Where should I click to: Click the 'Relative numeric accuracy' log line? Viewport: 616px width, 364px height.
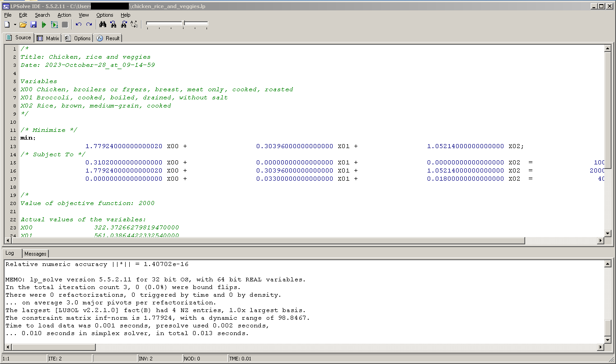(x=97, y=264)
